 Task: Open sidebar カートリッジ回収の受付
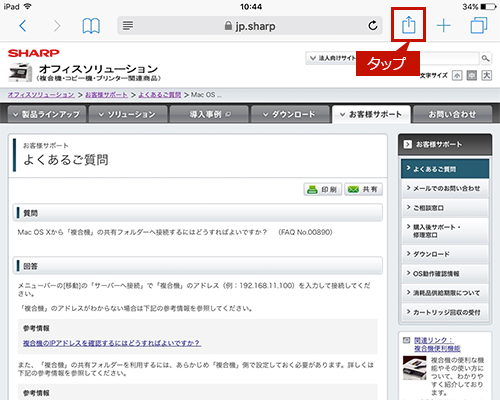click(445, 312)
